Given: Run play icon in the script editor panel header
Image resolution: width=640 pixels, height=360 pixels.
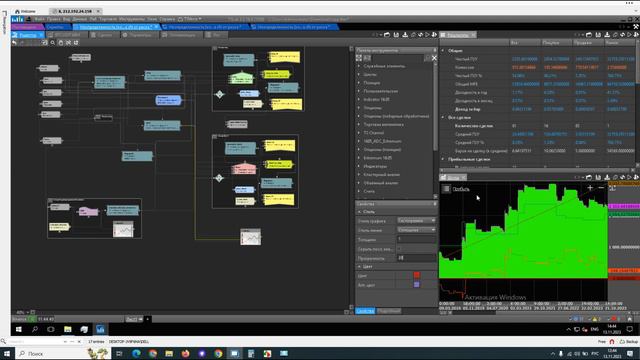Looking at the screenshot, I should pyautogui.click(x=427, y=35).
